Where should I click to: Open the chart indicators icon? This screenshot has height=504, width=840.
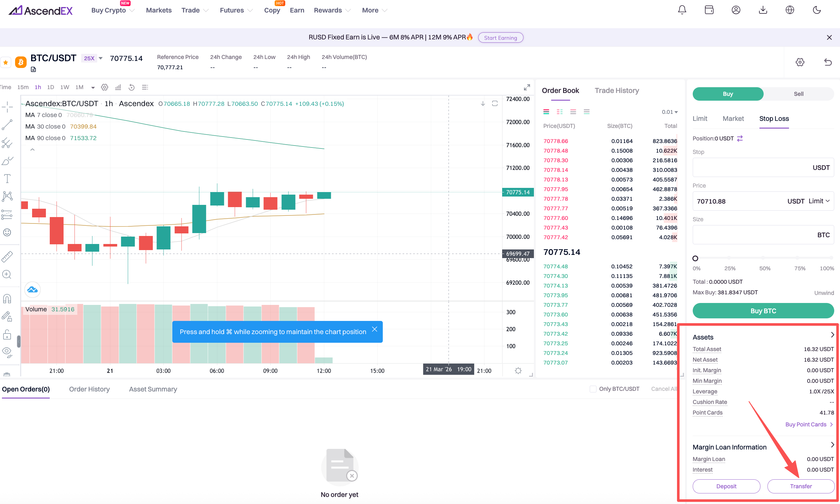[x=118, y=87]
